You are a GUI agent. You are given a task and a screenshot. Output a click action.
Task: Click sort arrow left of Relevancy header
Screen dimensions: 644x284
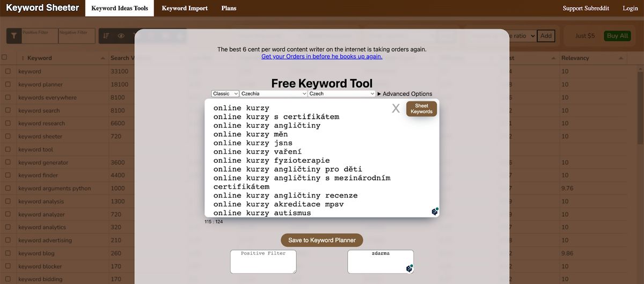tap(553, 58)
